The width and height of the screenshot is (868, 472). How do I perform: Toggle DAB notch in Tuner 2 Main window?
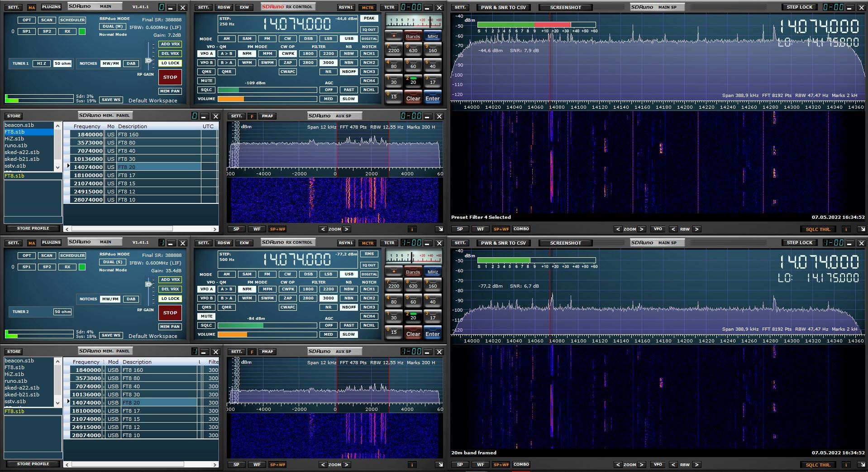[x=131, y=299]
